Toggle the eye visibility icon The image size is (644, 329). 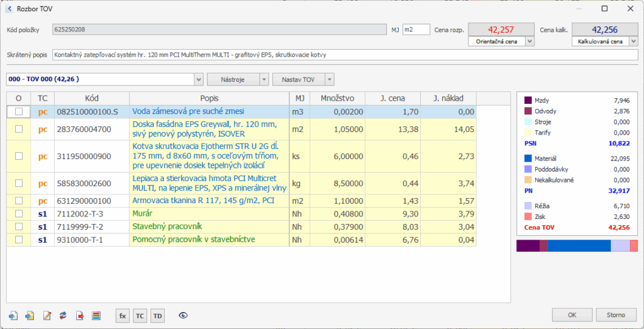tap(184, 315)
